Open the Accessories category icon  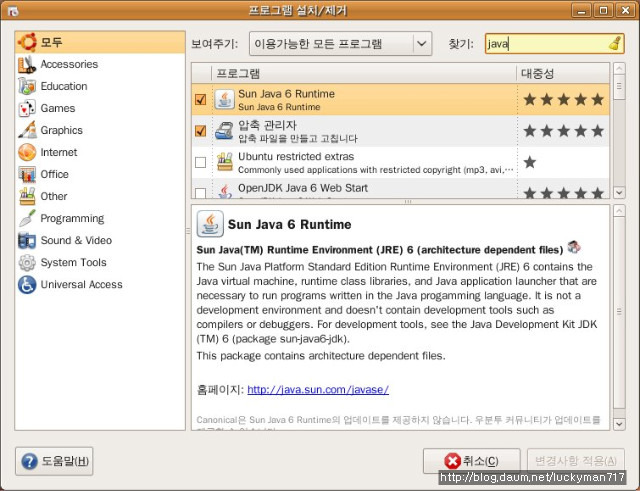[27, 64]
